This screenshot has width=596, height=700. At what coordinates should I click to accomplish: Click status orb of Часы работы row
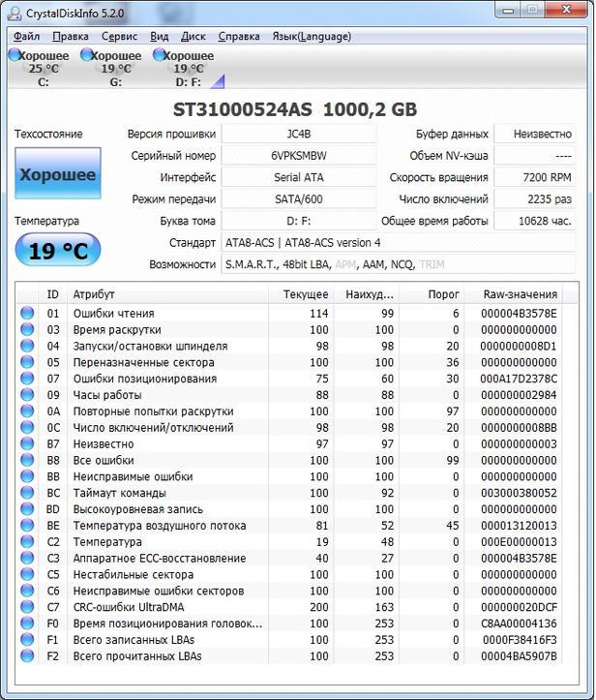pos(27,395)
